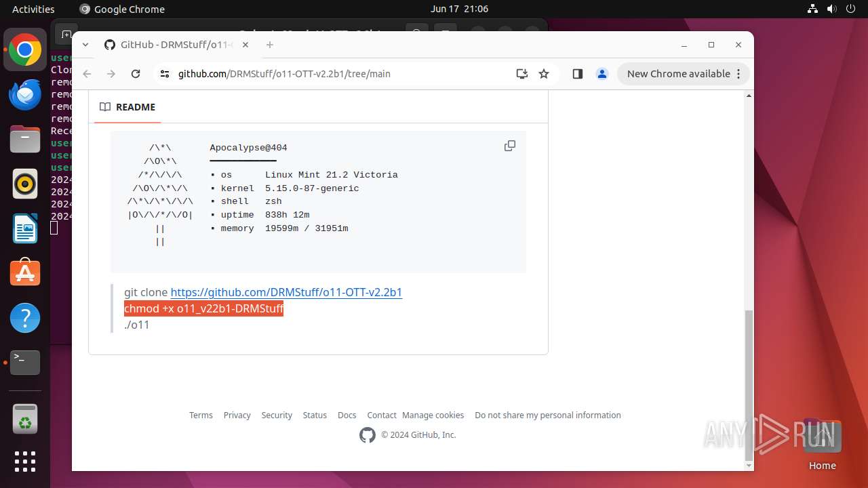Open GitHub Docs link
The image size is (868, 488).
pos(347,415)
